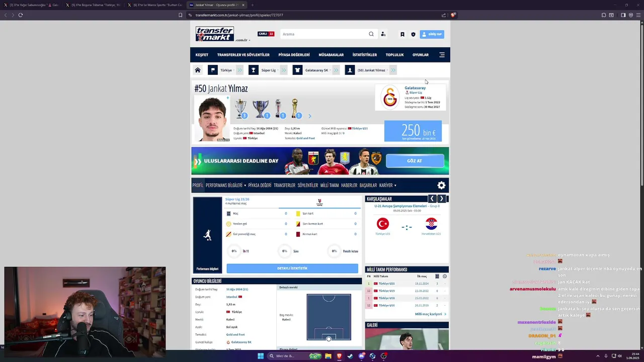Switch to the Transferler tab
Image resolution: width=644 pixels, height=362 pixels.
[x=284, y=185]
